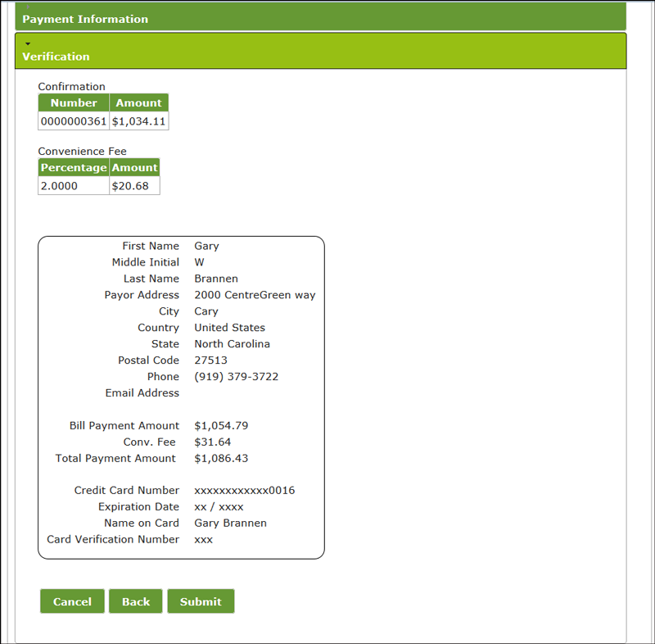Click the Confirmation Amount column header
655x644 pixels.
tap(138, 103)
